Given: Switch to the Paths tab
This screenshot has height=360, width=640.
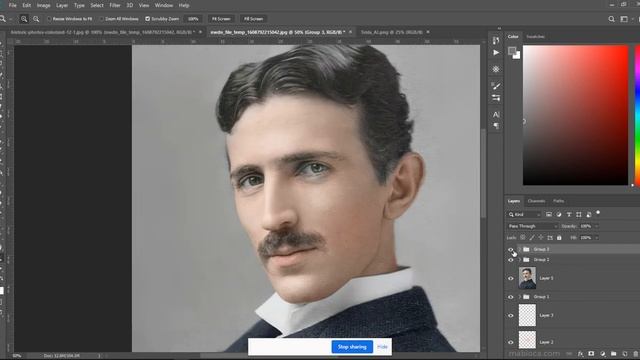Looking at the screenshot, I should pos(558,201).
